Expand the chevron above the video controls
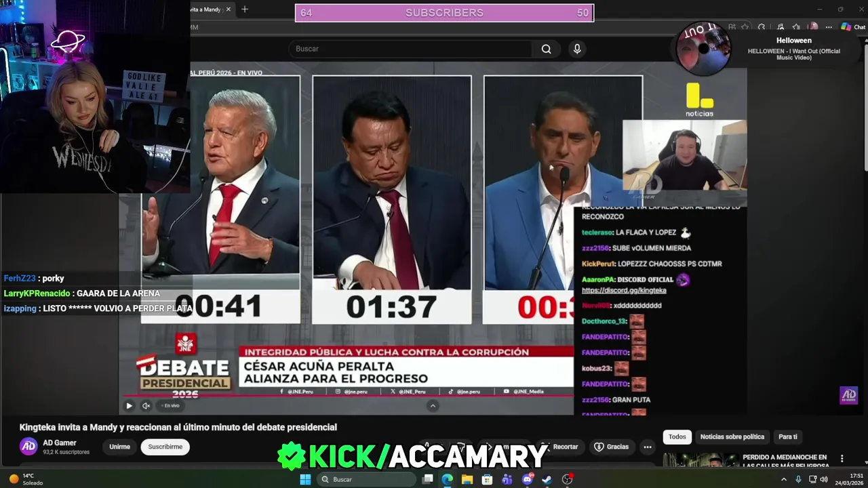This screenshot has width=868, height=488. (x=433, y=405)
